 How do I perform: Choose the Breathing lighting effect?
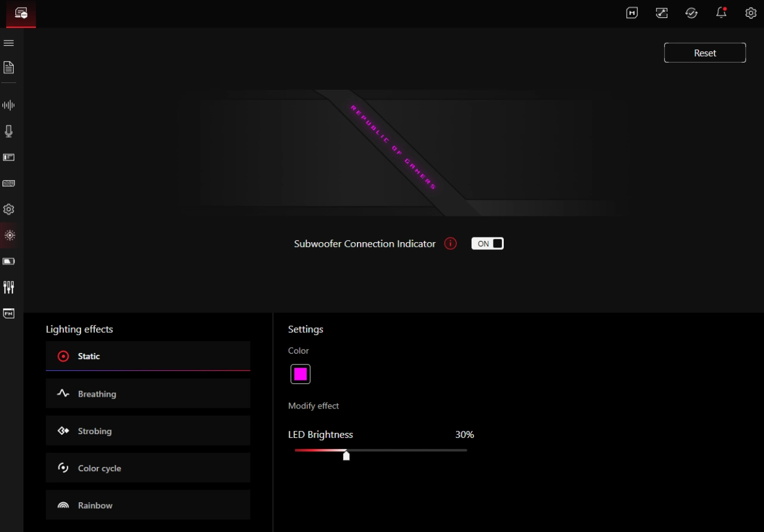click(148, 394)
